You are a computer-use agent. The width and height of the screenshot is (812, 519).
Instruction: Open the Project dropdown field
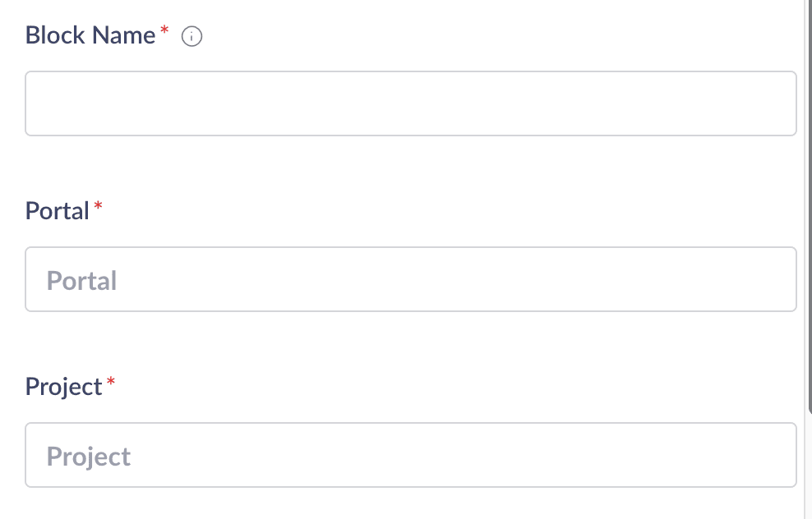[x=411, y=455]
